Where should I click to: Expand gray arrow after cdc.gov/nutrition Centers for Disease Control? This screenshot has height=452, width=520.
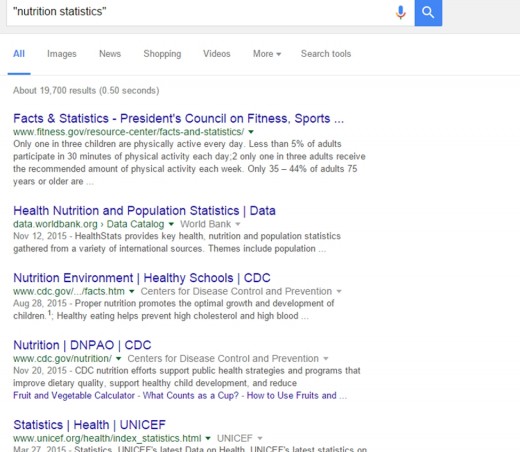click(326, 359)
